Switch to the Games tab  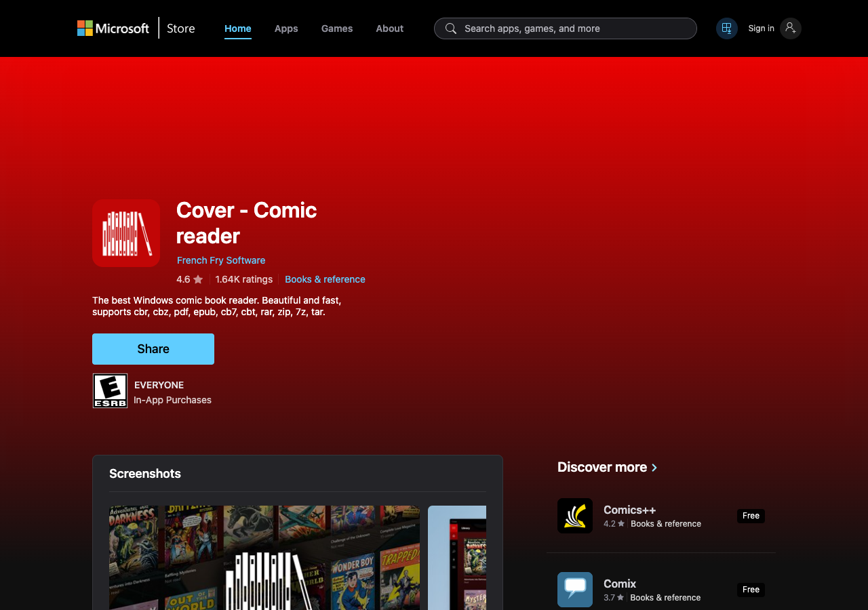tap(337, 28)
